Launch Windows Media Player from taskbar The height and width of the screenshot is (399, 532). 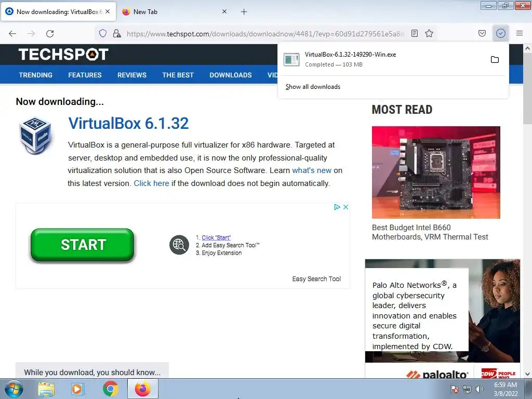pos(78,389)
